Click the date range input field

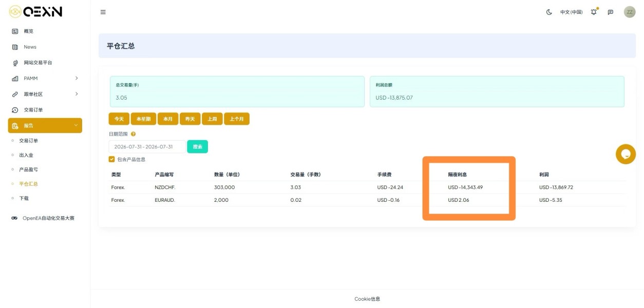tap(147, 147)
